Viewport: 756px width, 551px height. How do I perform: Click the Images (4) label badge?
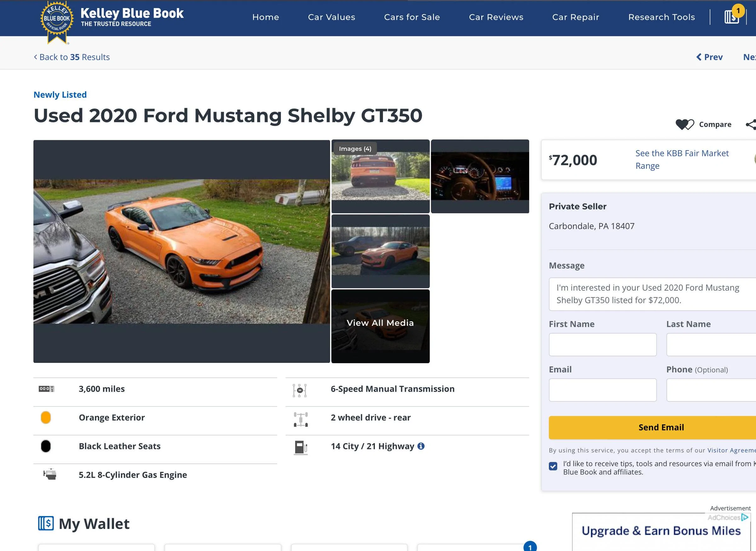click(355, 149)
